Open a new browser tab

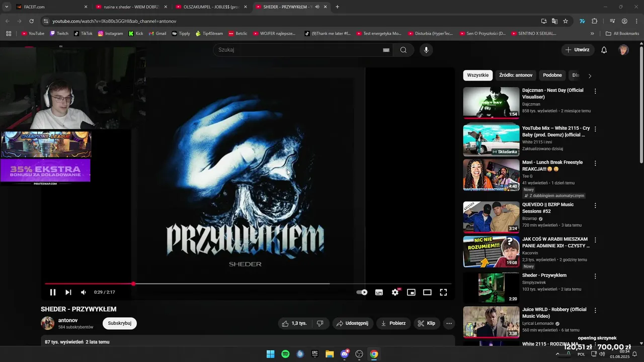(x=337, y=7)
